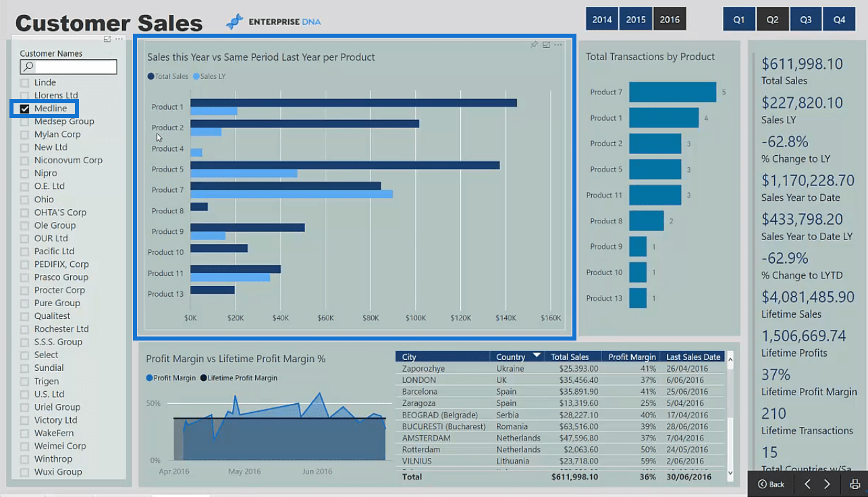868x497 pixels.
Task: Tick the Pacific Ltd checkbox
Action: coord(25,251)
